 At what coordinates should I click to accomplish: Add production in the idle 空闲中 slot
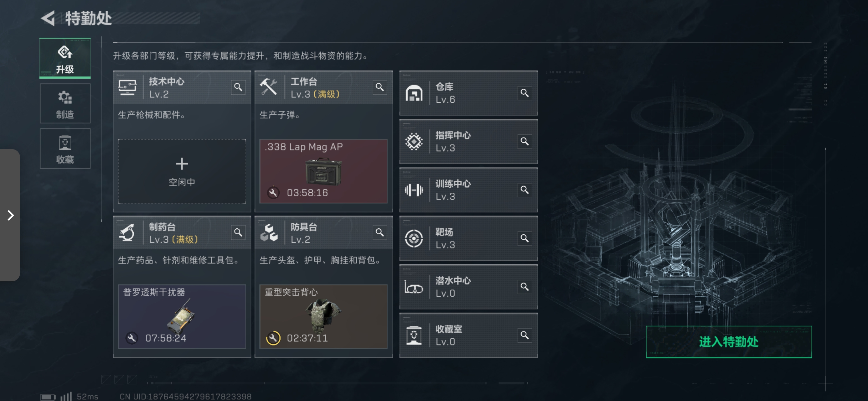tap(182, 171)
